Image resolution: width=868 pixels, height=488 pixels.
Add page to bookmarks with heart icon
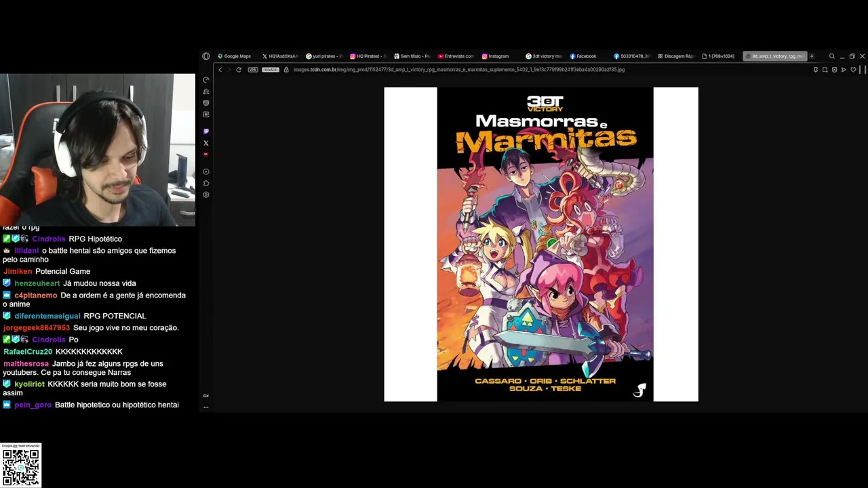click(x=853, y=70)
